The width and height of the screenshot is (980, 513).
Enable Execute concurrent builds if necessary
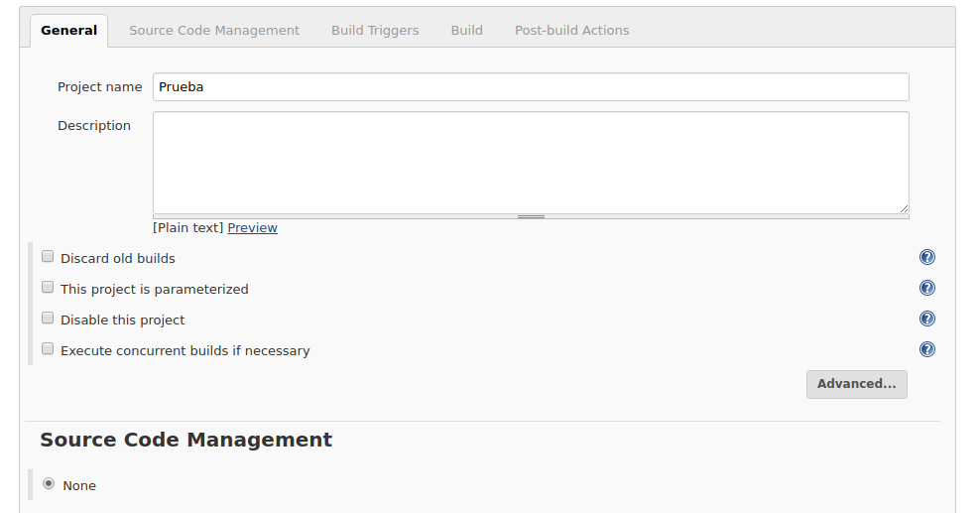(48, 348)
